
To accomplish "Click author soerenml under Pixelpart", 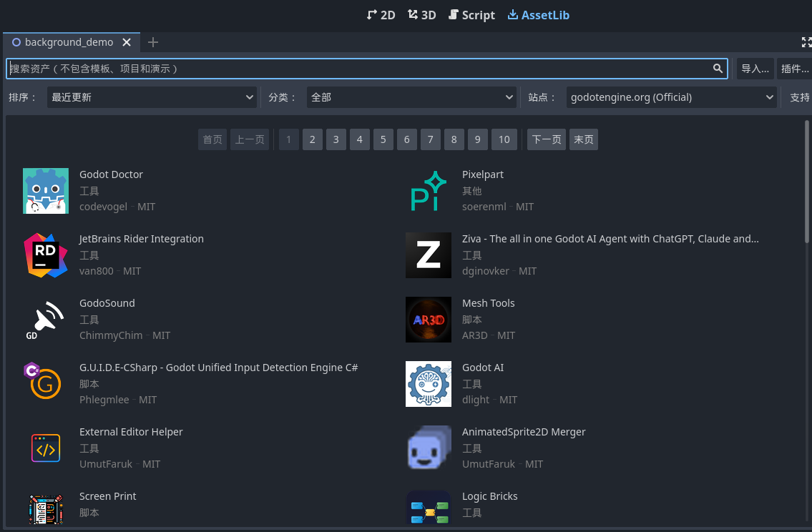I will [484, 207].
